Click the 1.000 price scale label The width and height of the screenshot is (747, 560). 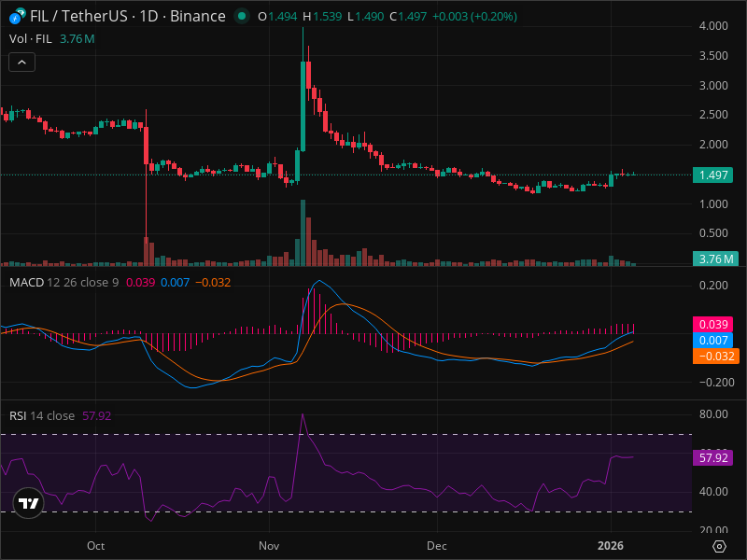point(713,203)
